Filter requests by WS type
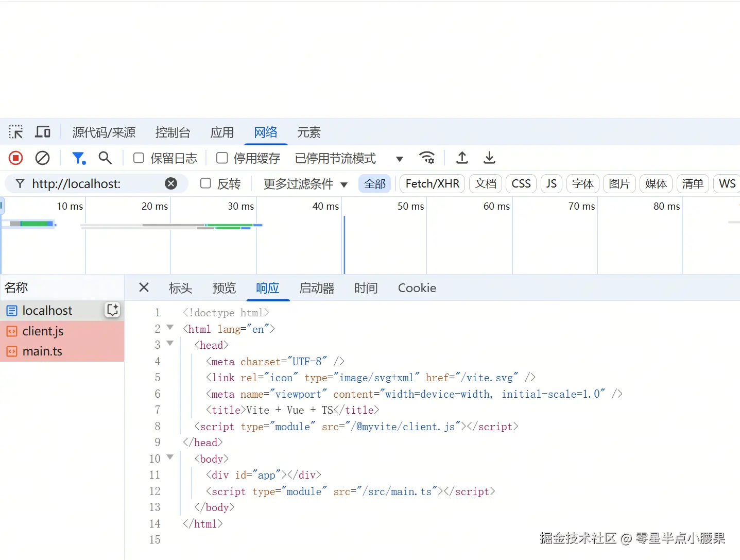This screenshot has width=740, height=560. coord(727,184)
